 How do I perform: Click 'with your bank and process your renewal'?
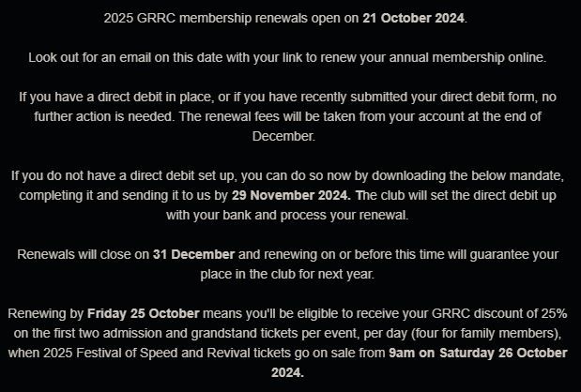pos(290,215)
